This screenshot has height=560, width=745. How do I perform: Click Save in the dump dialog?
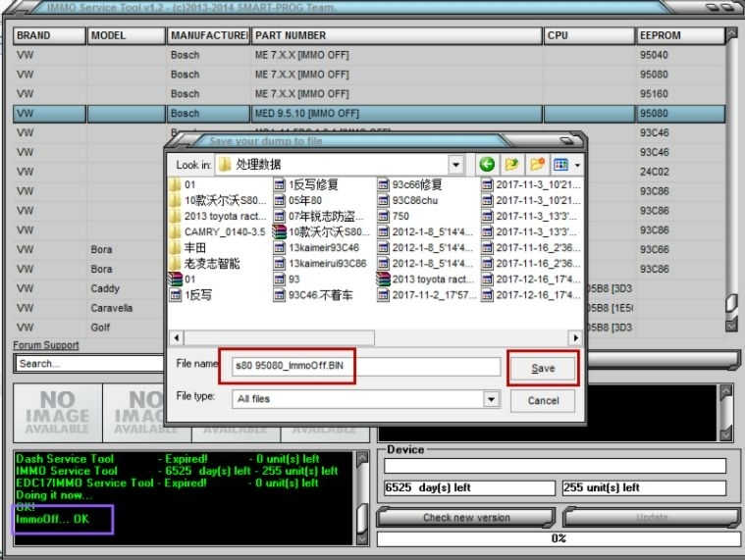click(x=543, y=369)
